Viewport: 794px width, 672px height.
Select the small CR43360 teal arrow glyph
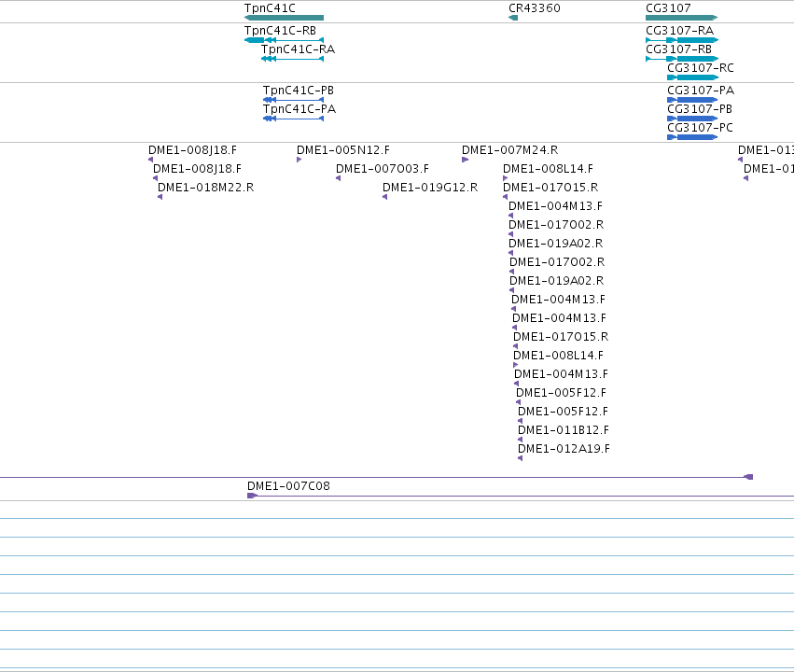513,18
